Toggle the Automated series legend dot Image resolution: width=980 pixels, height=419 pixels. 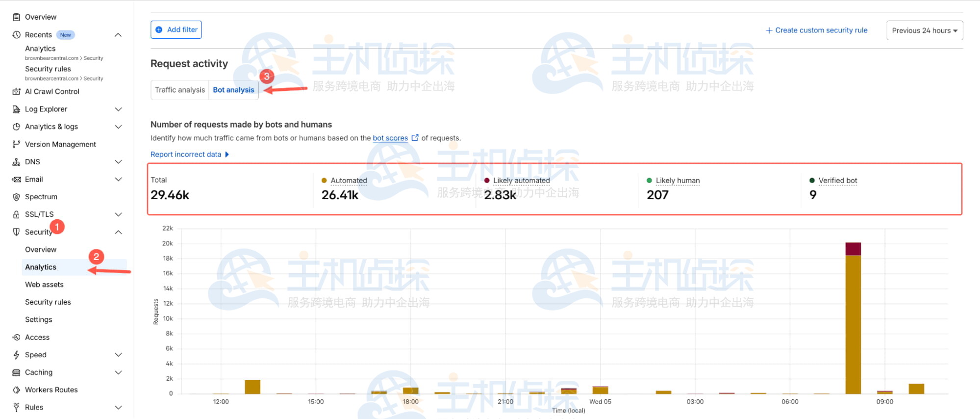[324, 181]
